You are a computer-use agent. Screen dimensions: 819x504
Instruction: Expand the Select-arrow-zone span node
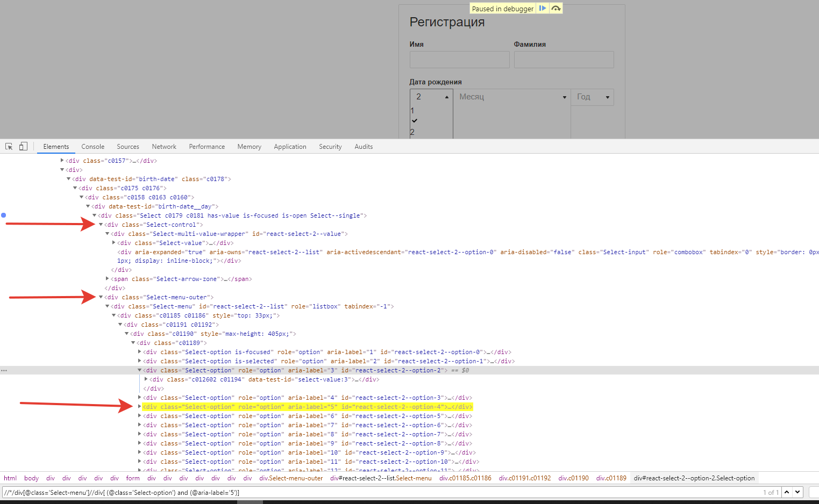click(x=108, y=279)
